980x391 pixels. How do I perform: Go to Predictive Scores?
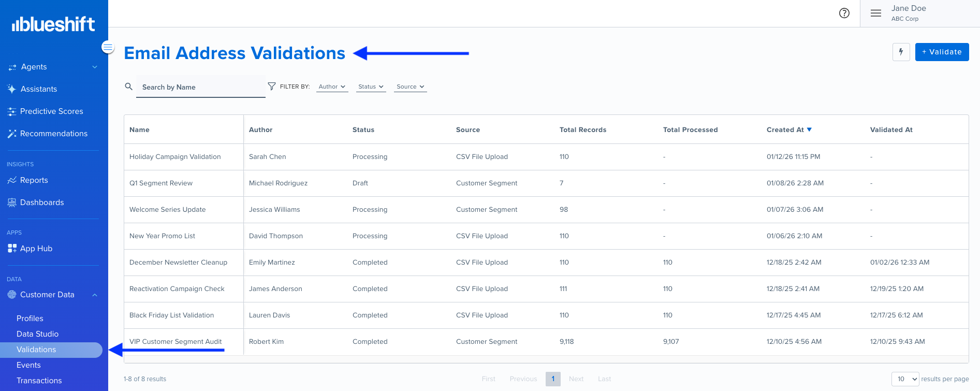click(x=52, y=111)
